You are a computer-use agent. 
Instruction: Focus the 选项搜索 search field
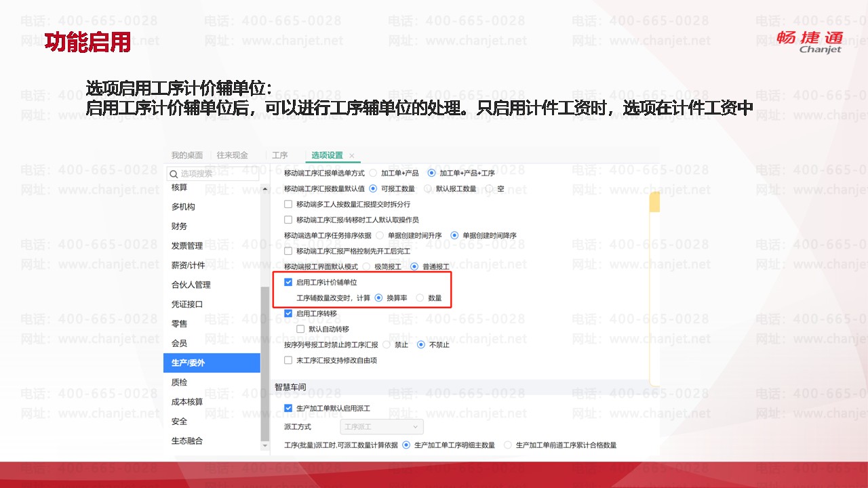pyautogui.click(x=213, y=174)
